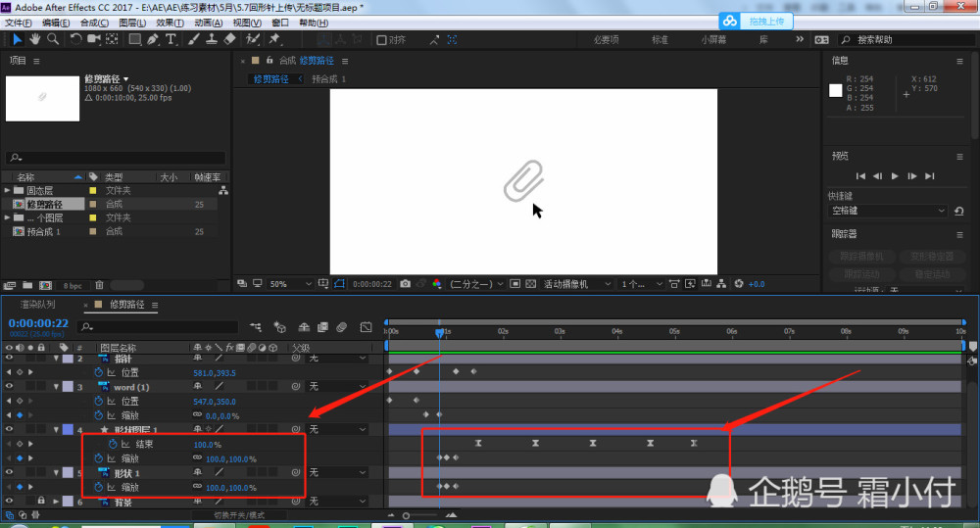Select the Pan Behind anchor point tool
This screenshot has height=528, width=980.
(112, 39)
